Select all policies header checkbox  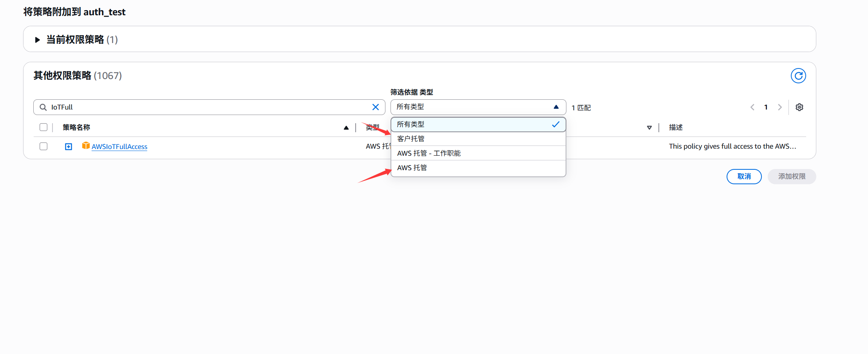(43, 127)
